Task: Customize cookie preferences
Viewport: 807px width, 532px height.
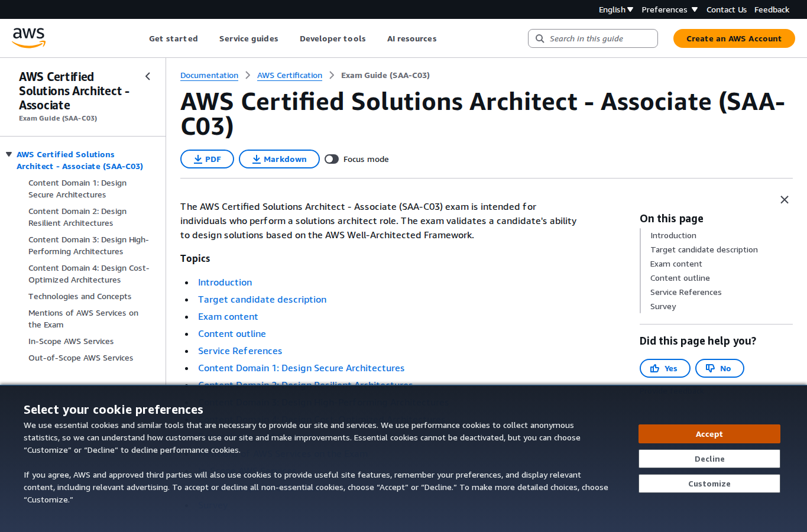Action: [709, 484]
